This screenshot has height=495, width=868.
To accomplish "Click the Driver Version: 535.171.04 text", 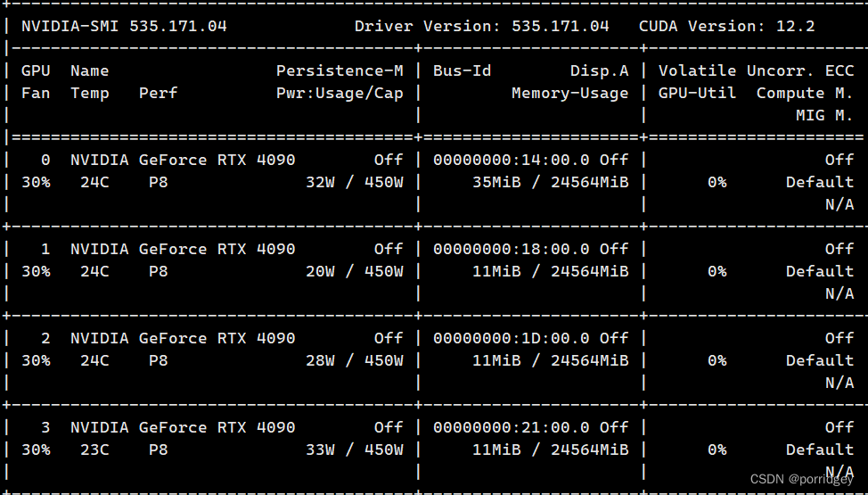I will [481, 26].
